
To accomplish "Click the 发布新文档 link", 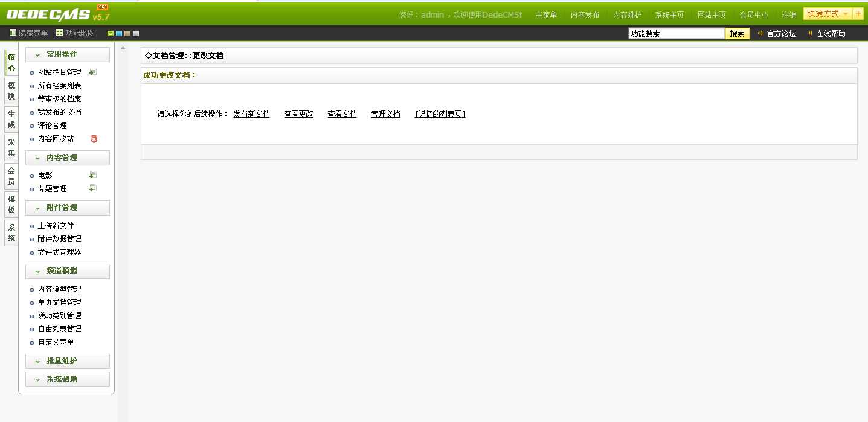I will point(251,114).
